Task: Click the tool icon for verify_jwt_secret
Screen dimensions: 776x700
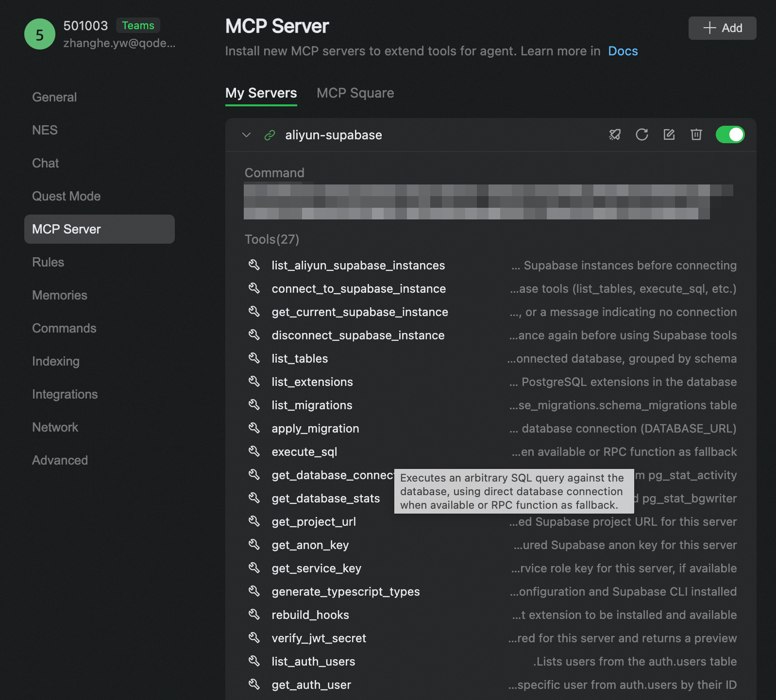Action: point(254,637)
